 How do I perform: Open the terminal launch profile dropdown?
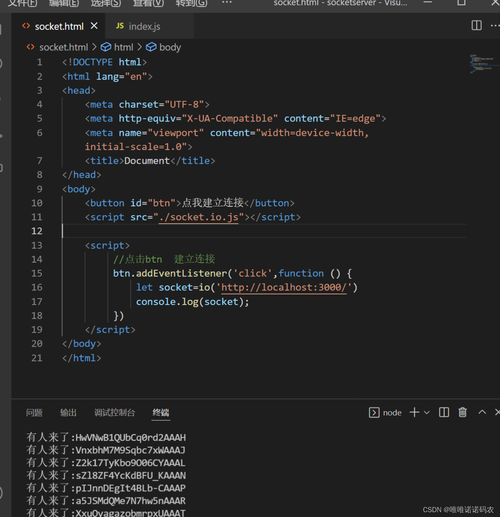[x=427, y=413]
